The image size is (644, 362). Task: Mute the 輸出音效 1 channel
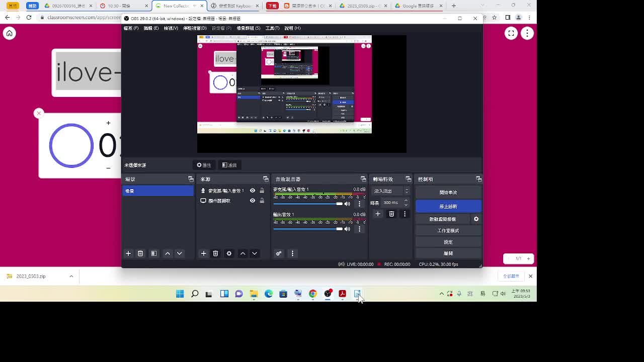347,229
